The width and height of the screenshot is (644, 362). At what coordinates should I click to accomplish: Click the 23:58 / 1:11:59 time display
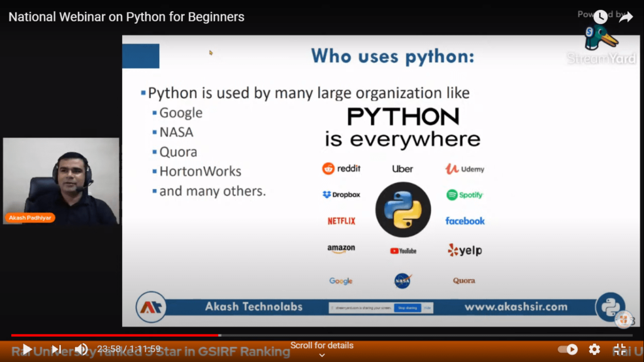click(x=129, y=349)
